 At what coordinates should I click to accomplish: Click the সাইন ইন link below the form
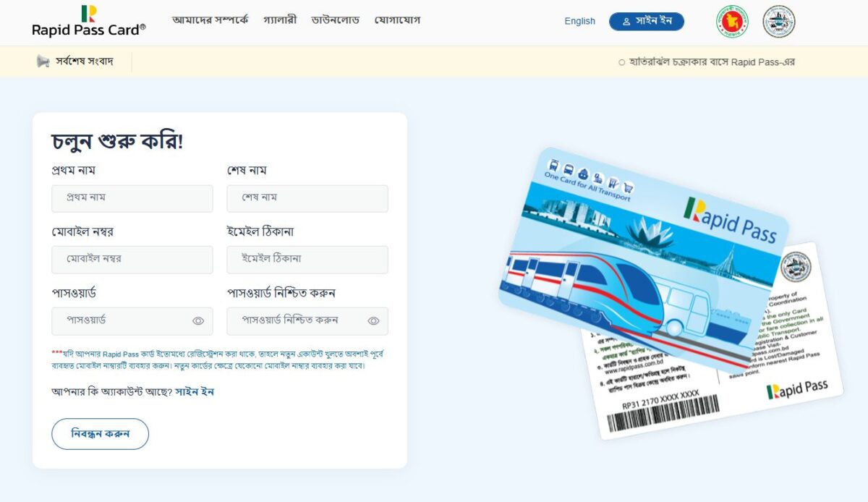coord(195,392)
